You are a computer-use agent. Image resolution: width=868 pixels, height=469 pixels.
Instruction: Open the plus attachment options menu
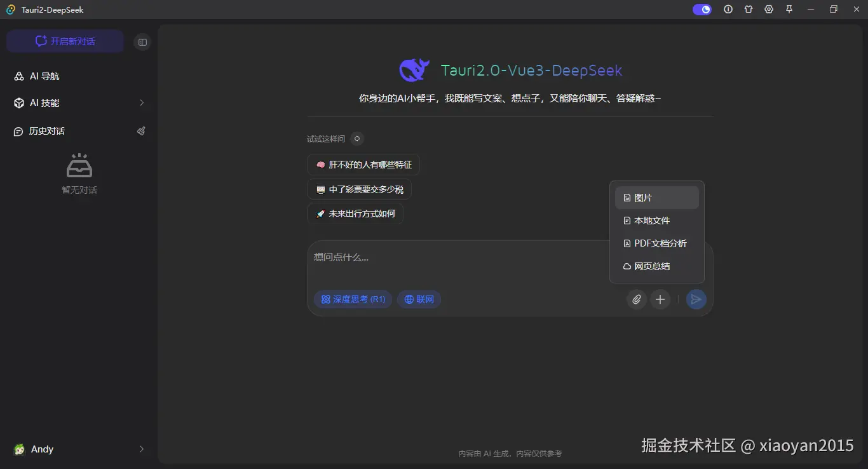(x=660, y=299)
